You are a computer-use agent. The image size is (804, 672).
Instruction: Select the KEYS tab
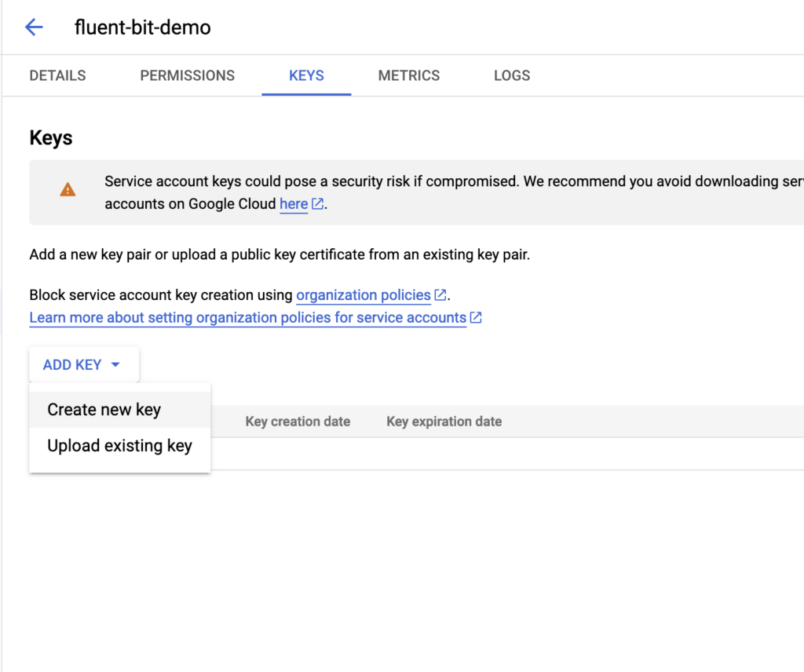point(306,76)
